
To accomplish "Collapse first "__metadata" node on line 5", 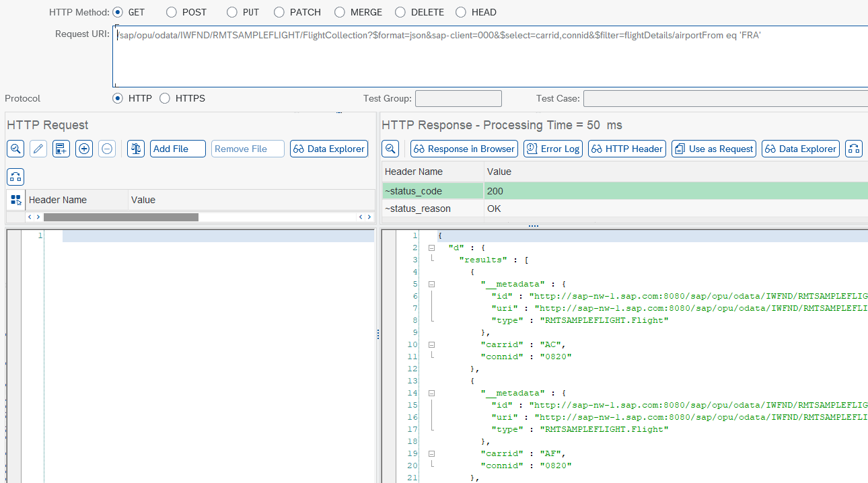I will pos(431,284).
